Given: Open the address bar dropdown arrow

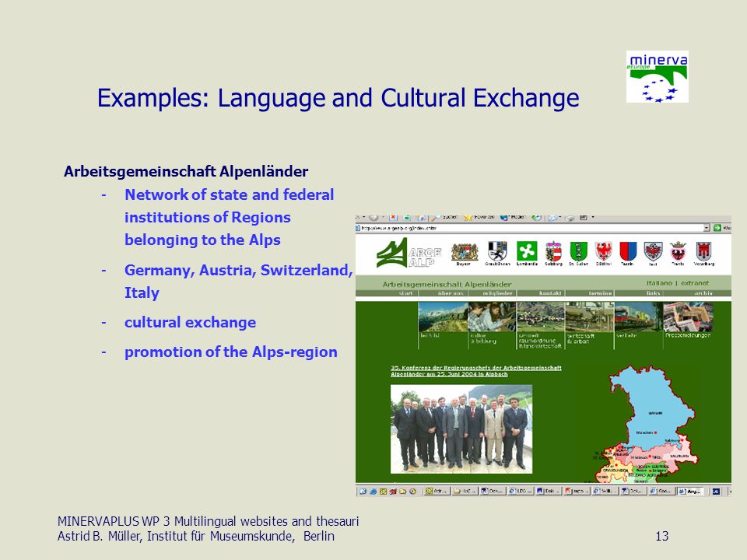Looking at the screenshot, I should (707, 228).
